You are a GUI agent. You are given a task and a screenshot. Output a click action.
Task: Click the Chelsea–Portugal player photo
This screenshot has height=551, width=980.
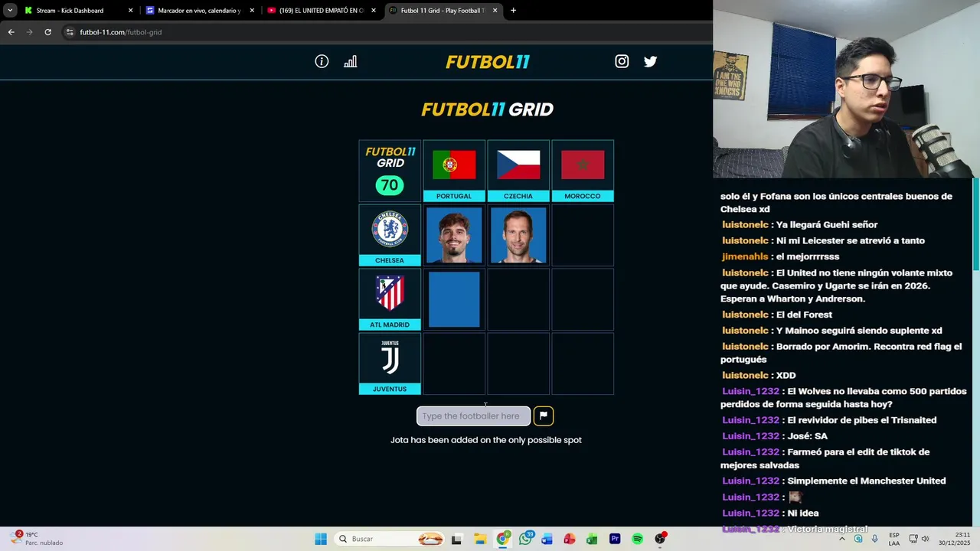(x=454, y=235)
